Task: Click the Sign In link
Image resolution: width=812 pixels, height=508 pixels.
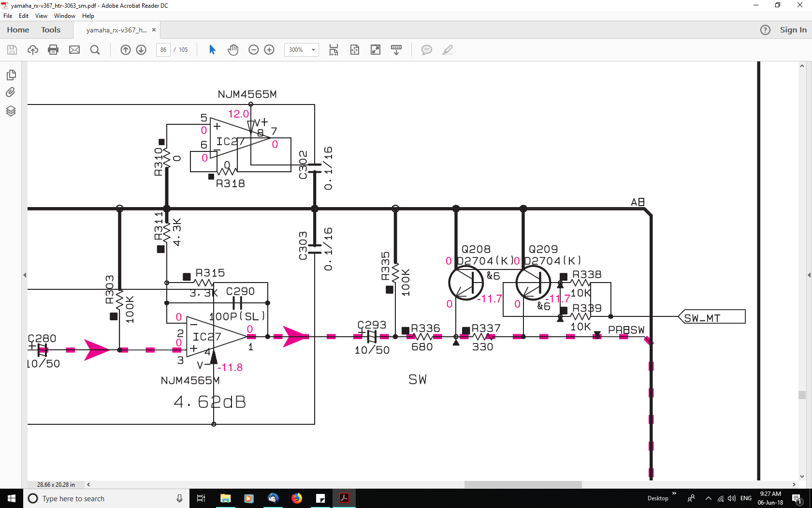Action: pos(793,30)
